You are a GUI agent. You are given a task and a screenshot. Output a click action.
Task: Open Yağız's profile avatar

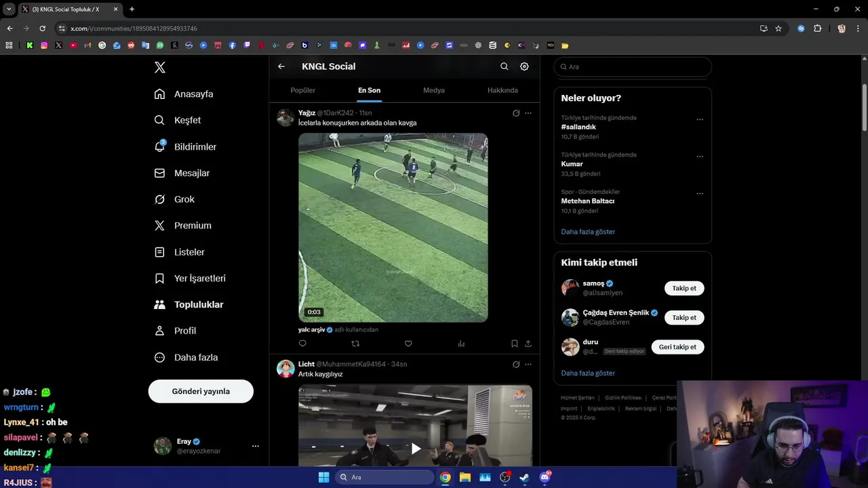tap(285, 117)
